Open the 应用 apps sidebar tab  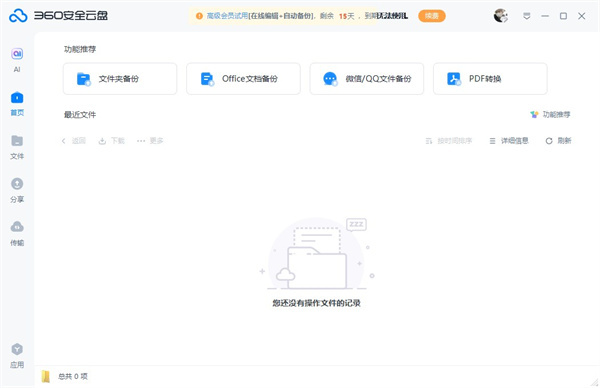(x=17, y=355)
